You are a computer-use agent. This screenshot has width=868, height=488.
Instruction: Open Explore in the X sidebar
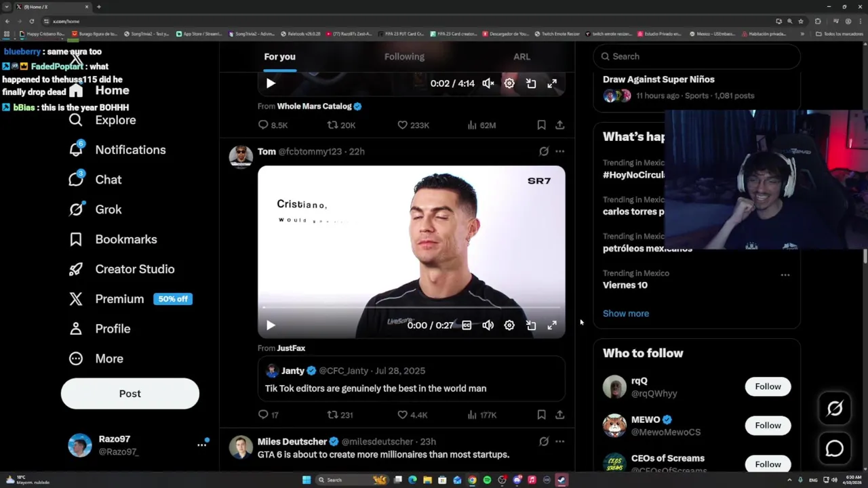click(x=102, y=120)
